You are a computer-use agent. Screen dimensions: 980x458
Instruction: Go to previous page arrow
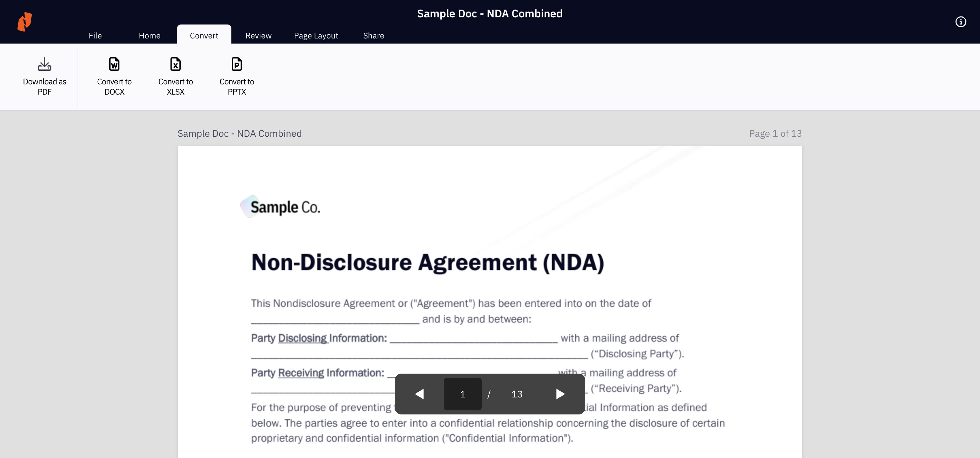pos(419,394)
